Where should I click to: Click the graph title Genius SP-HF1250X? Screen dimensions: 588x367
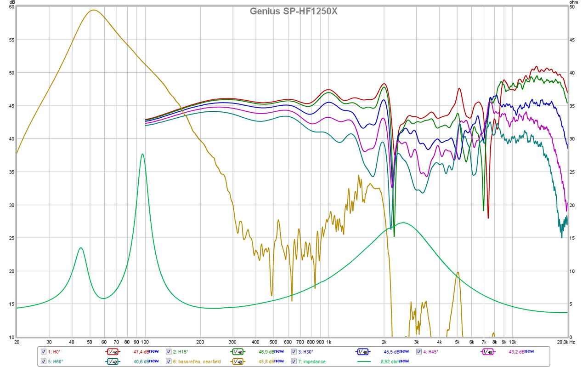pyautogui.click(x=294, y=11)
